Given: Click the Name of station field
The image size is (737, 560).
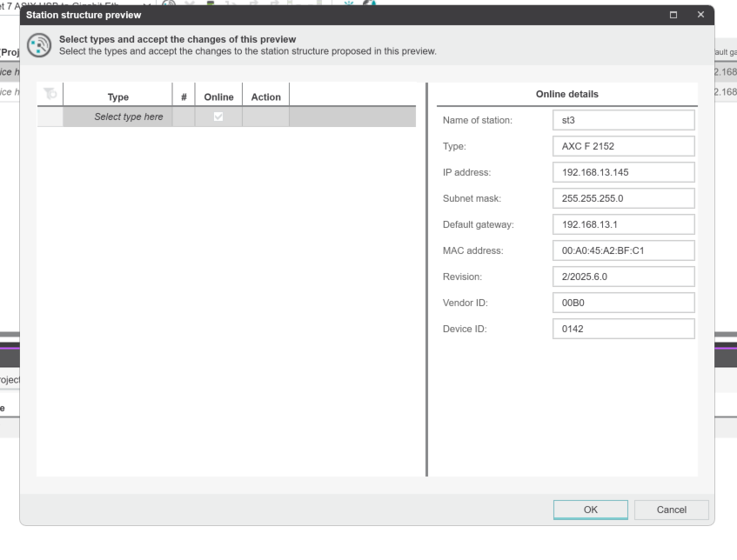Looking at the screenshot, I should click(x=623, y=120).
